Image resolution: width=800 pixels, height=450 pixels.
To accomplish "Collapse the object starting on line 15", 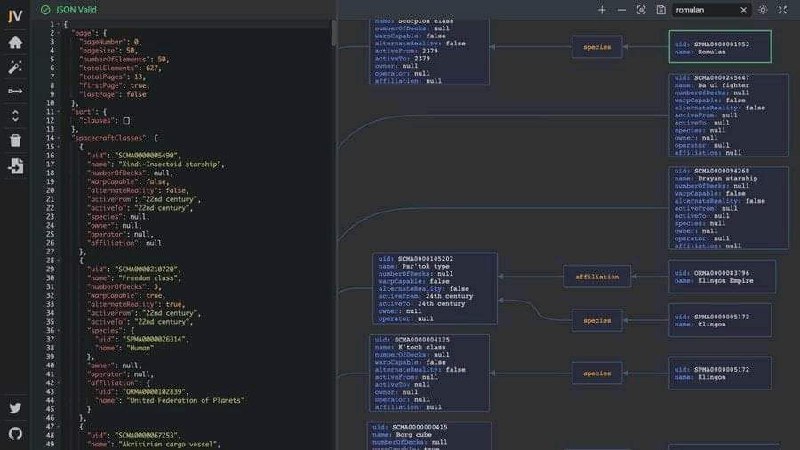I will tap(59, 146).
